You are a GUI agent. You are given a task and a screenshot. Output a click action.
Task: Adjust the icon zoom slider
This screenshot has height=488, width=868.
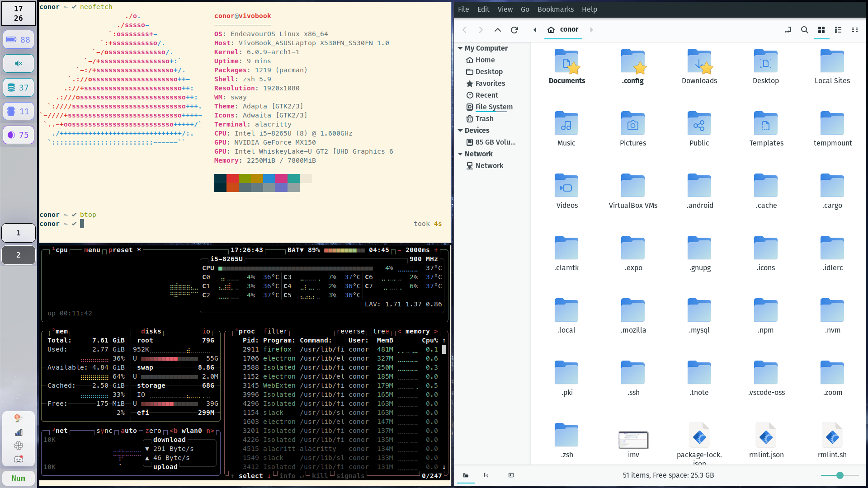click(840, 475)
